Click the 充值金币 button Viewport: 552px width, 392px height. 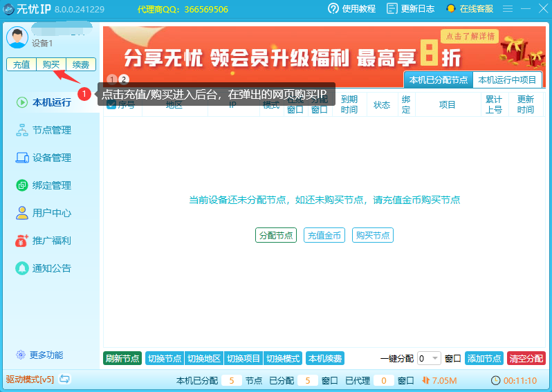[x=324, y=235]
